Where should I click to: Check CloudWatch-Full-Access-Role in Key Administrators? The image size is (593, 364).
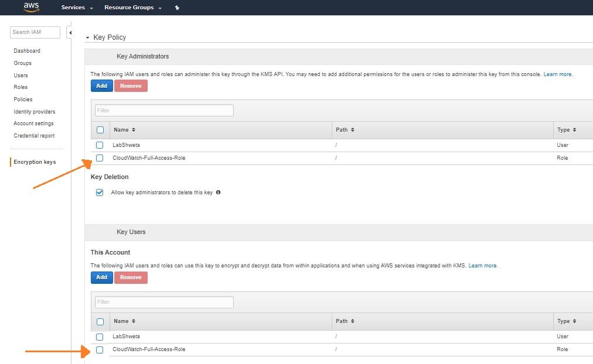[100, 158]
